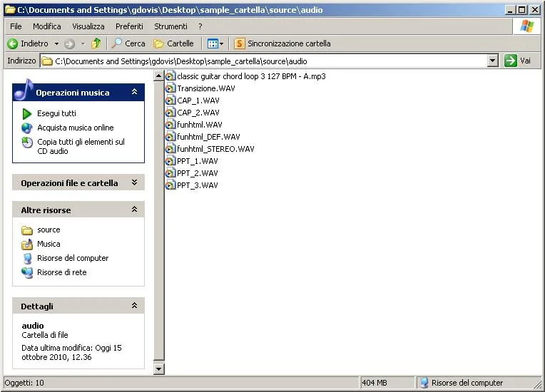Click the Vai green arrow button
Image resolution: width=545 pixels, height=392 pixels.
click(x=511, y=61)
